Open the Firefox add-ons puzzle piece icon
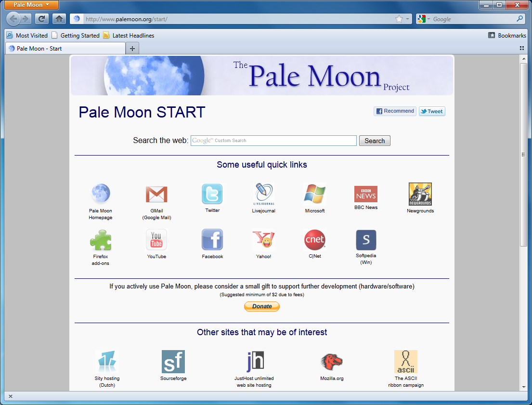The width and height of the screenshot is (532, 405). 101,240
